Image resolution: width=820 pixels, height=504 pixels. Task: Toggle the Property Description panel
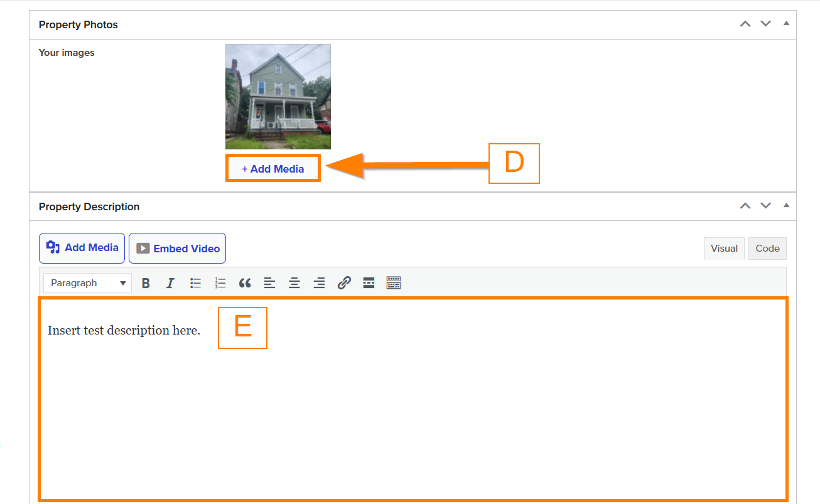[x=786, y=206]
